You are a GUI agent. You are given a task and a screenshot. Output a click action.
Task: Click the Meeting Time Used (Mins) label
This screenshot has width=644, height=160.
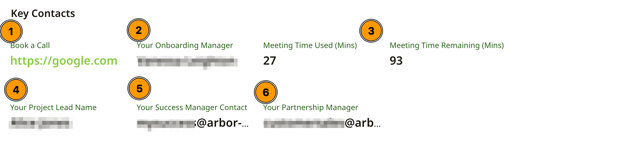coord(310,45)
